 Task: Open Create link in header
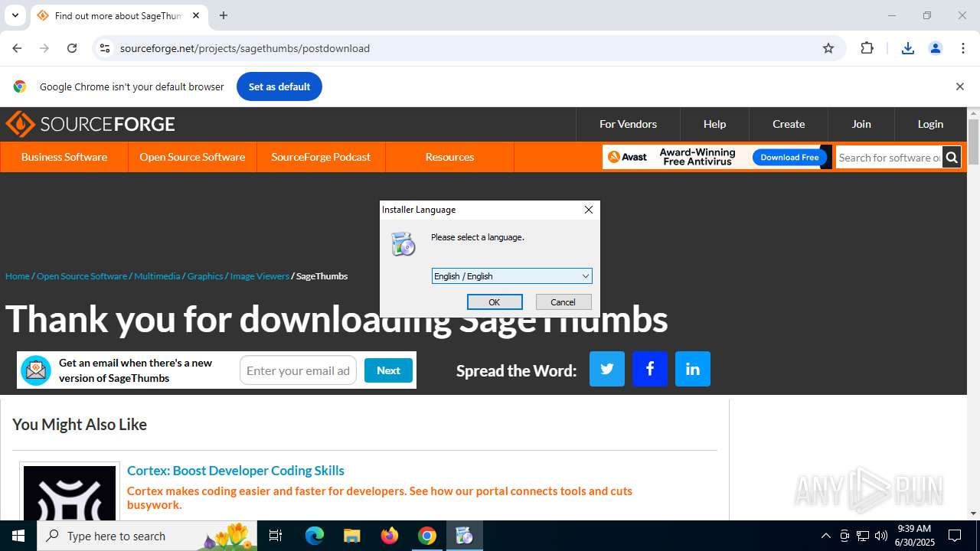tap(789, 124)
